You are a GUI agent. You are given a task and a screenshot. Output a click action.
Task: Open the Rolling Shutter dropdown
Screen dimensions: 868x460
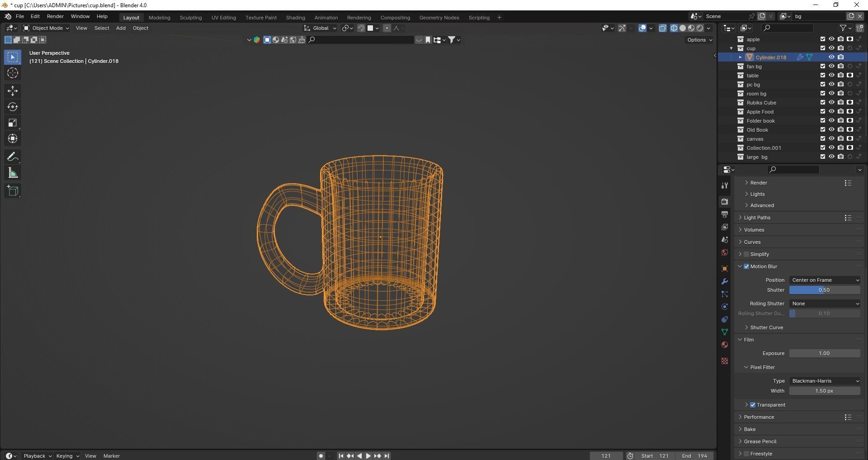pos(825,304)
